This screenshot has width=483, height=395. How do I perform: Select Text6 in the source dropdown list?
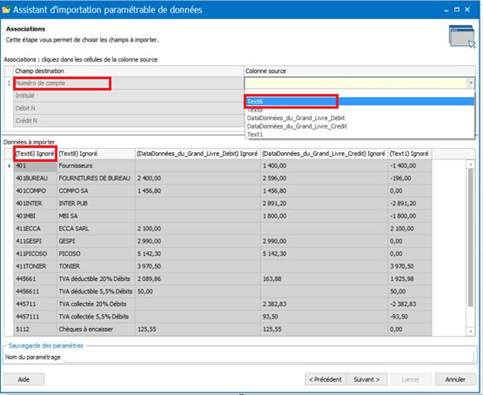click(x=360, y=101)
